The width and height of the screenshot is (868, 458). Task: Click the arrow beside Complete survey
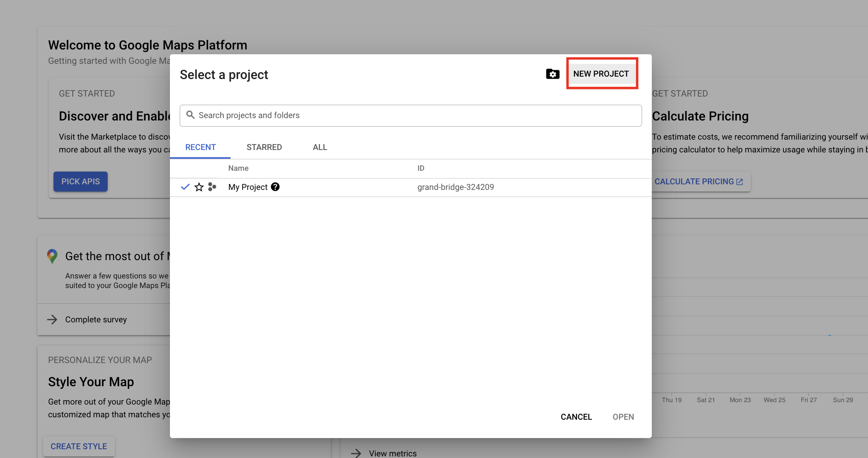52,319
